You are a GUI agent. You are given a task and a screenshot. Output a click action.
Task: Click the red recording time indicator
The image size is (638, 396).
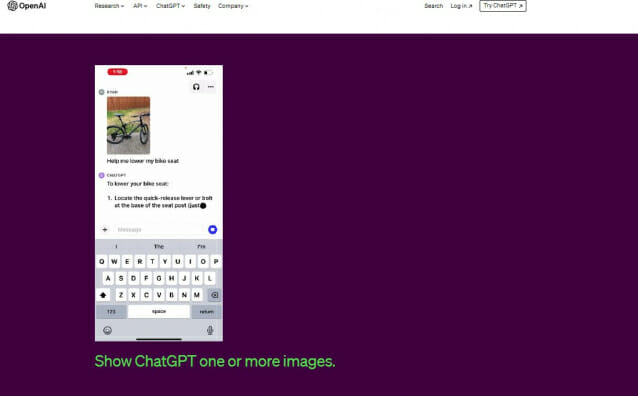pyautogui.click(x=117, y=72)
